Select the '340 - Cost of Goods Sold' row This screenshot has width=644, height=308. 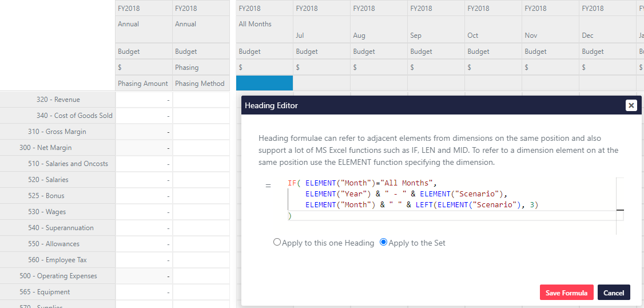pyautogui.click(x=74, y=116)
